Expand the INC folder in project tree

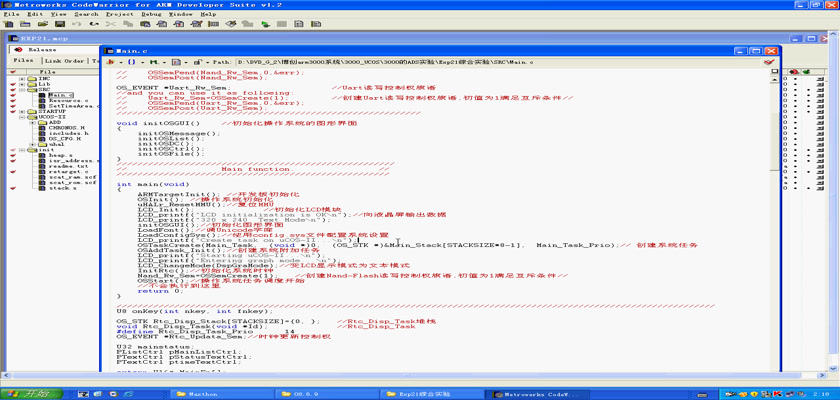(22, 79)
